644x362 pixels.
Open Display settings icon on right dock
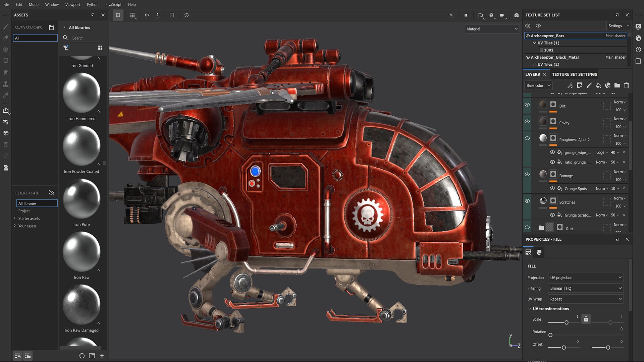(638, 26)
